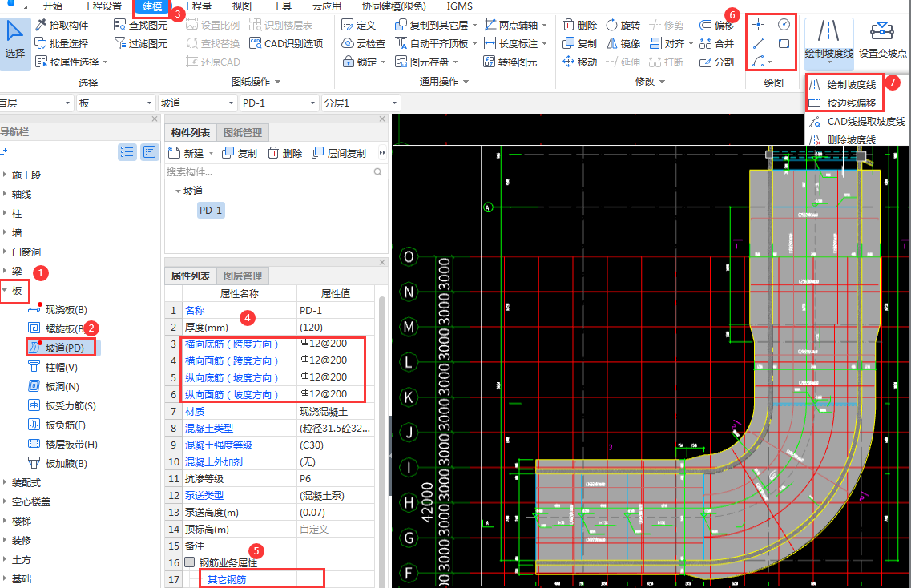Click 两点辅轴 auxiliary axis tool

pos(511,25)
